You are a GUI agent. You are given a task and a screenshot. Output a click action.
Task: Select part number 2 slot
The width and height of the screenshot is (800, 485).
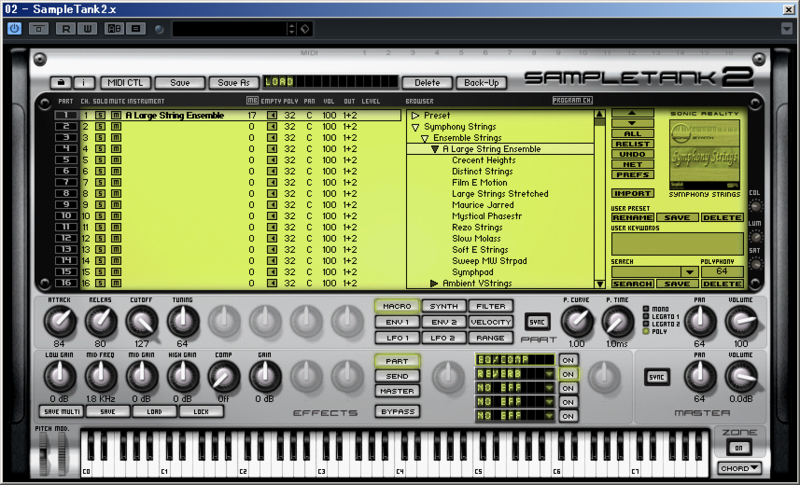tap(66, 126)
